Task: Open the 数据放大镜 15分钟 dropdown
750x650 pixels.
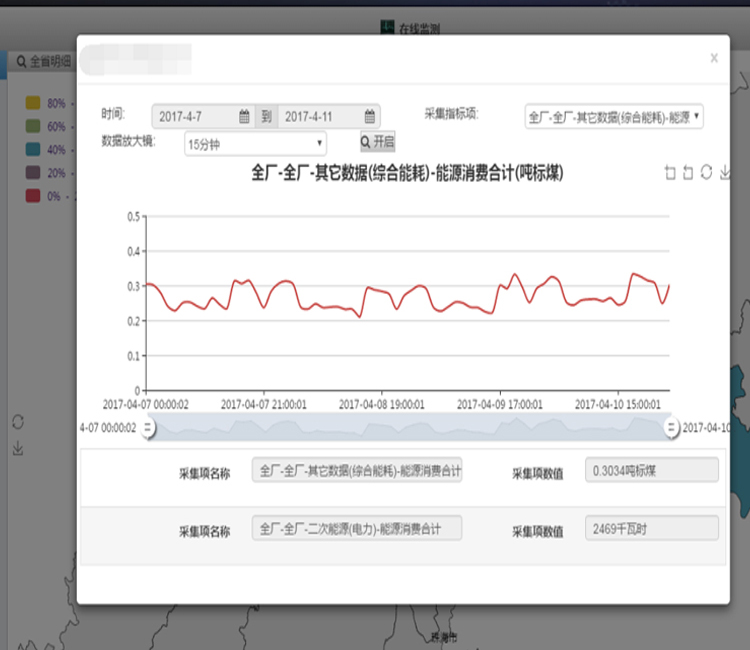Action: click(255, 143)
